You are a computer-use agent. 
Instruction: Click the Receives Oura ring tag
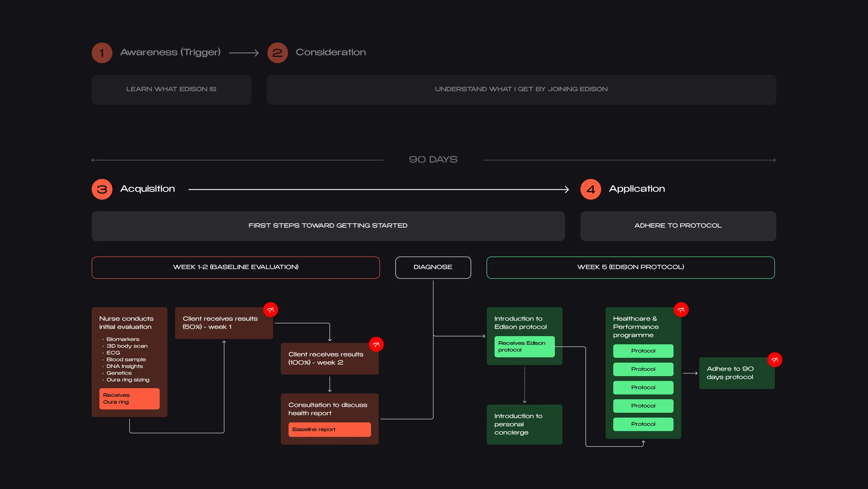point(129,399)
